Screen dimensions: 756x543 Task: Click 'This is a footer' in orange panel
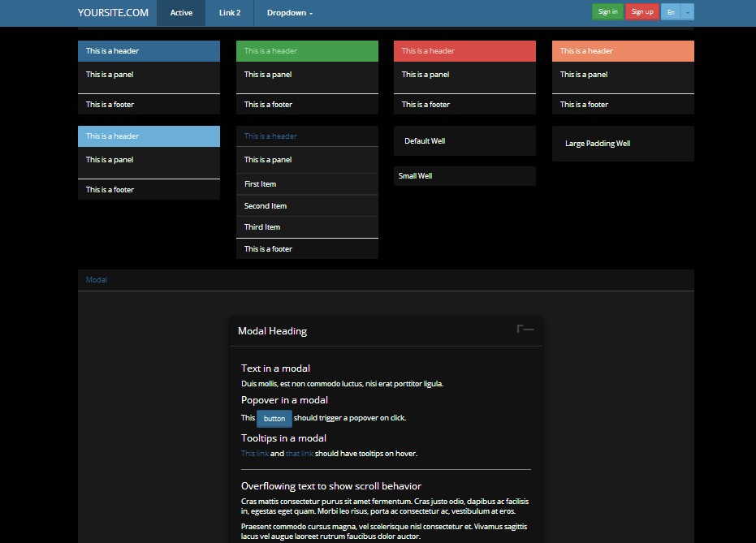[584, 105]
